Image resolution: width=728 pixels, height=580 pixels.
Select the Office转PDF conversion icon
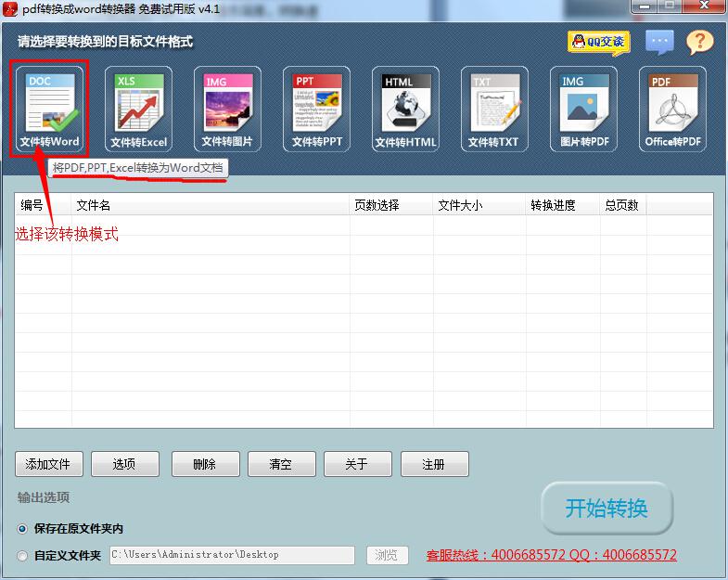point(672,109)
